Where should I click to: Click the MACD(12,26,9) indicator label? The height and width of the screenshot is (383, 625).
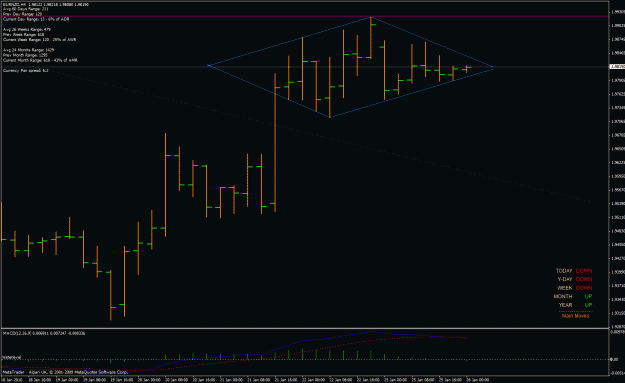pos(43,333)
